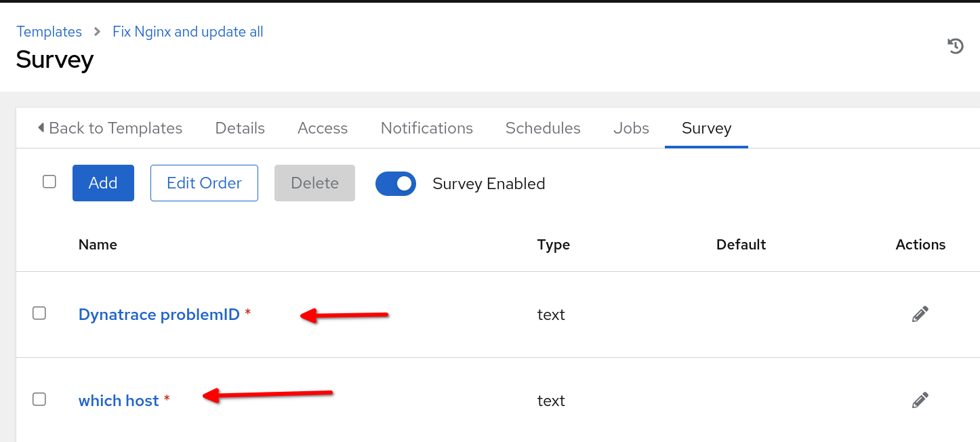
Task: Click pencil icon for which host row
Action: (920, 400)
